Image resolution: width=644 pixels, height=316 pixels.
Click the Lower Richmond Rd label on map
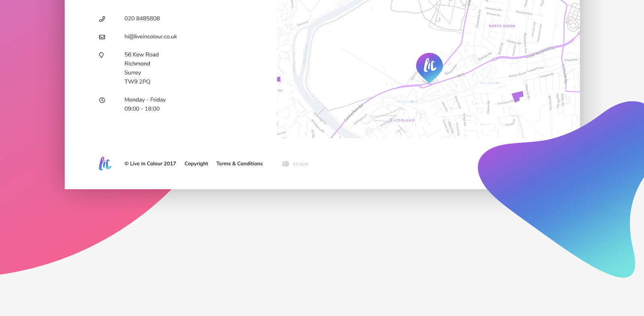(x=541, y=52)
